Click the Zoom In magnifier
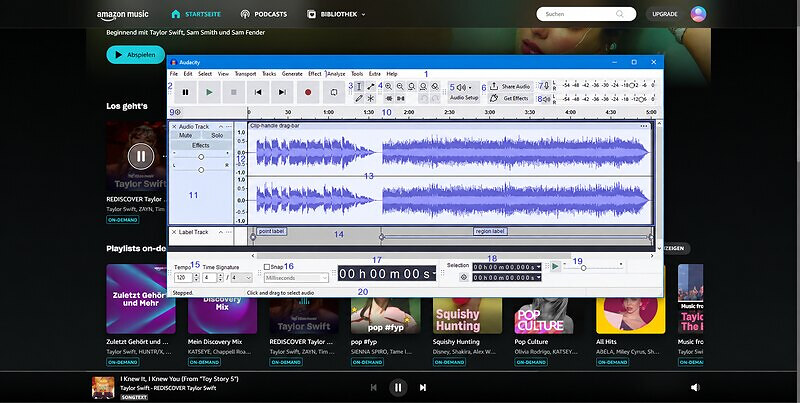800x403 pixels. (x=389, y=87)
